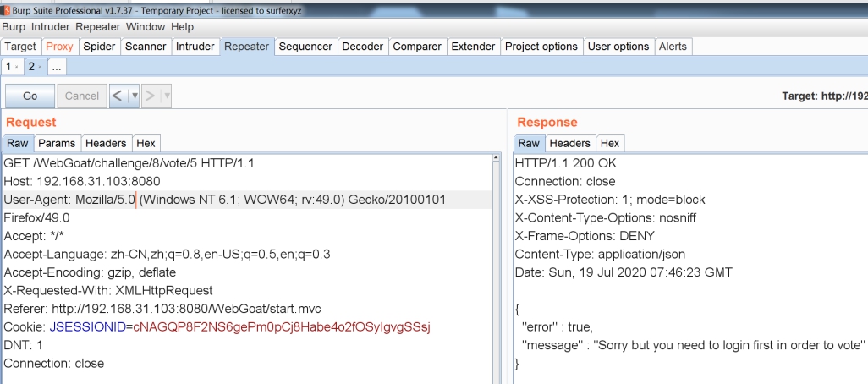Viewport: 868px width, 384px height.
Task: Open the Request Hex tab
Action: click(x=146, y=143)
